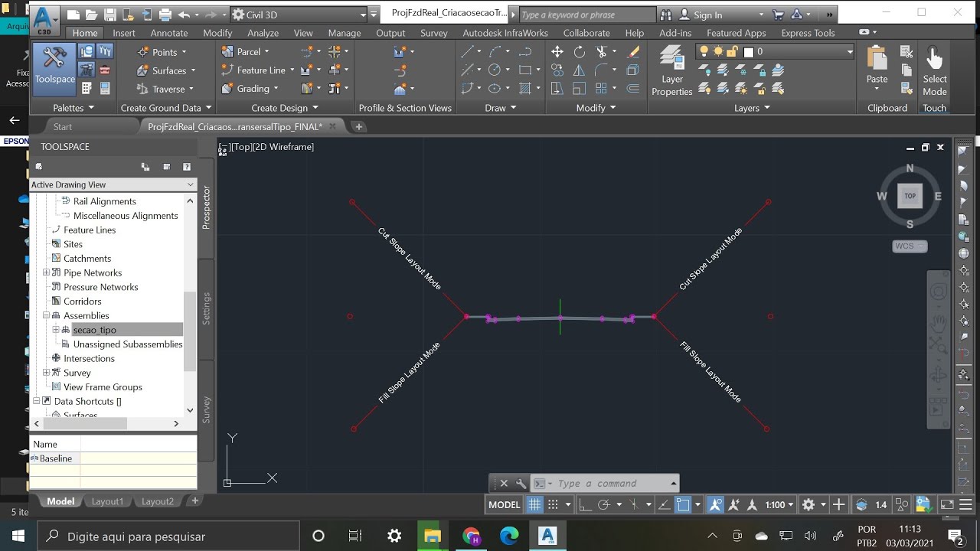Toggle polar tracking in status bar
This screenshot has width=980, height=551.
(603, 504)
